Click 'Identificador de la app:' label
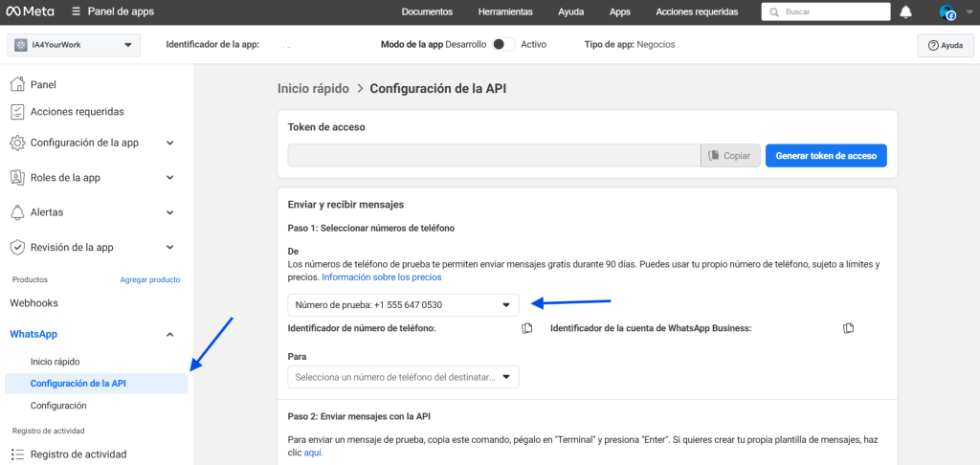980x465 pixels. point(212,44)
